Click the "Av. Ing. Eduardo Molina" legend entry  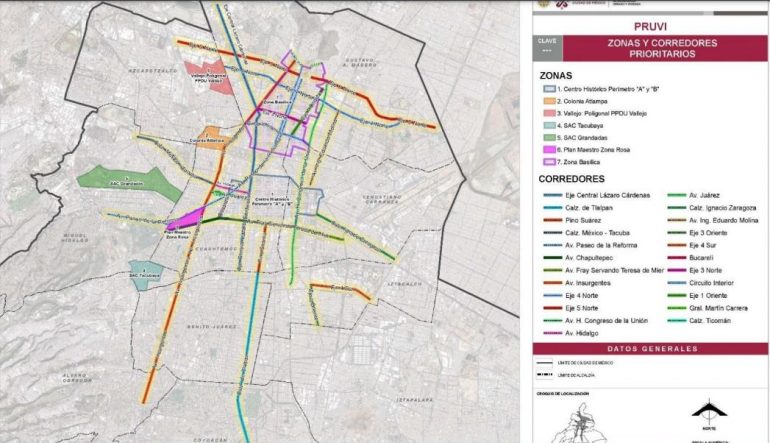click(x=713, y=221)
